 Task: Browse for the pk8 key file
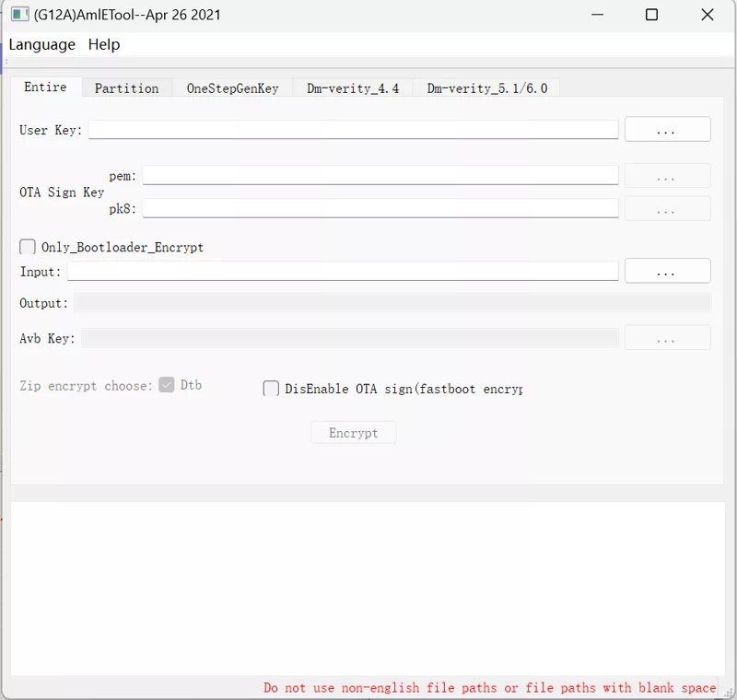click(x=667, y=208)
